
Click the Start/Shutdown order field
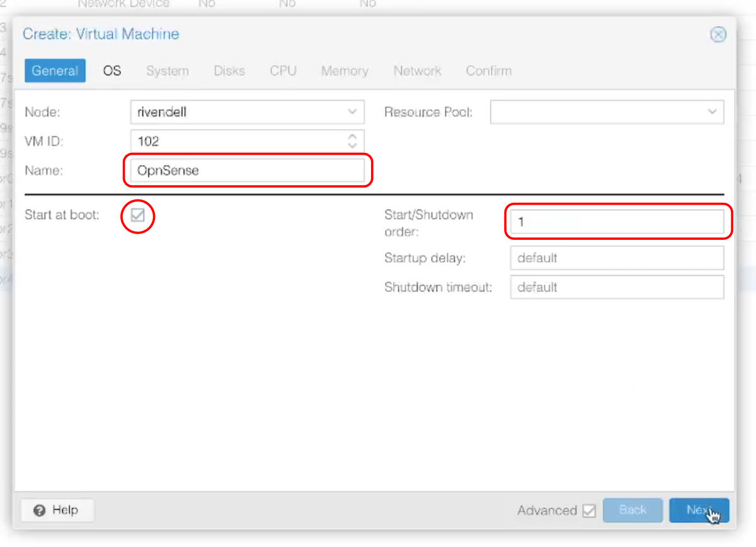(x=616, y=222)
